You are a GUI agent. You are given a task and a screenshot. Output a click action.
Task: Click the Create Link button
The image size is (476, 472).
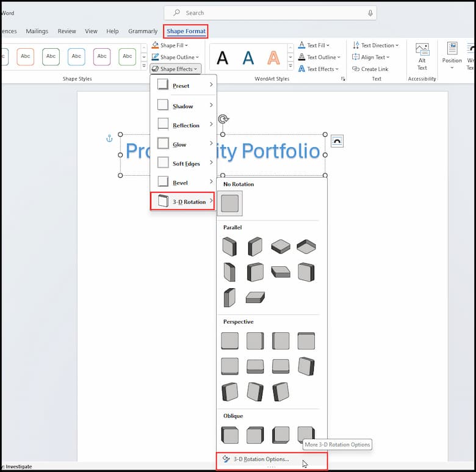point(370,69)
